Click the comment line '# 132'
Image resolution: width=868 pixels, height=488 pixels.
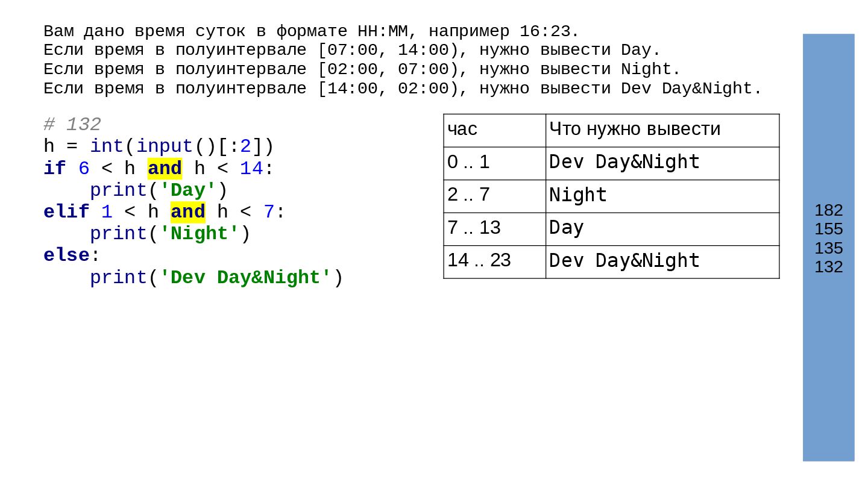tap(72, 125)
